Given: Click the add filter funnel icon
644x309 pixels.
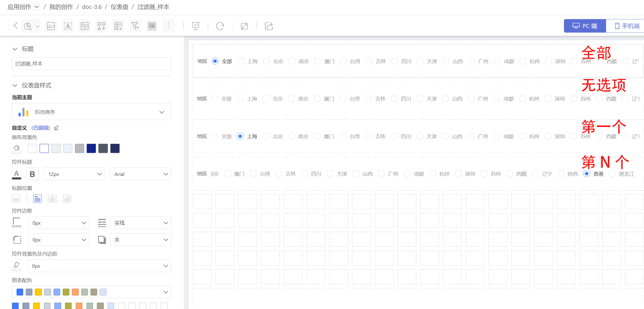Looking at the screenshot, I should click(x=135, y=26).
